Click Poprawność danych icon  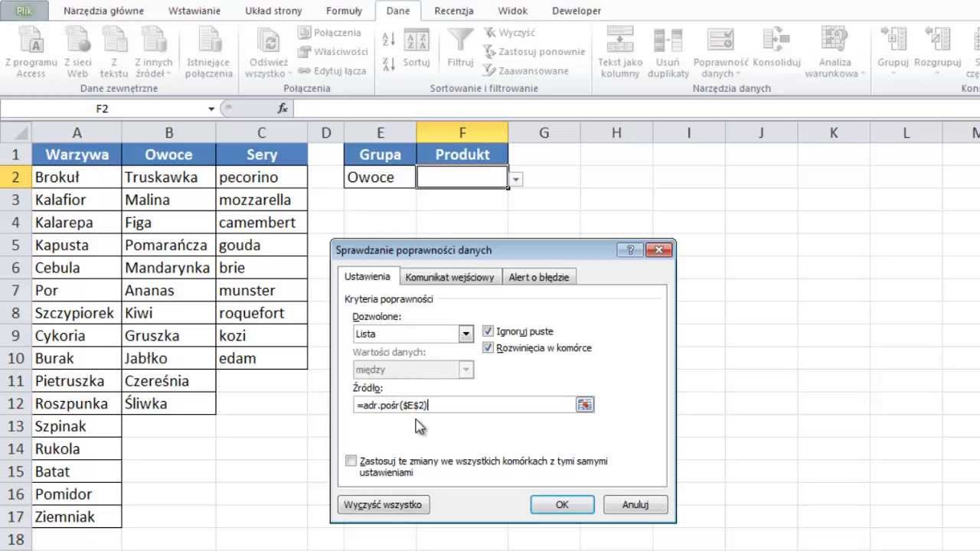tap(720, 52)
